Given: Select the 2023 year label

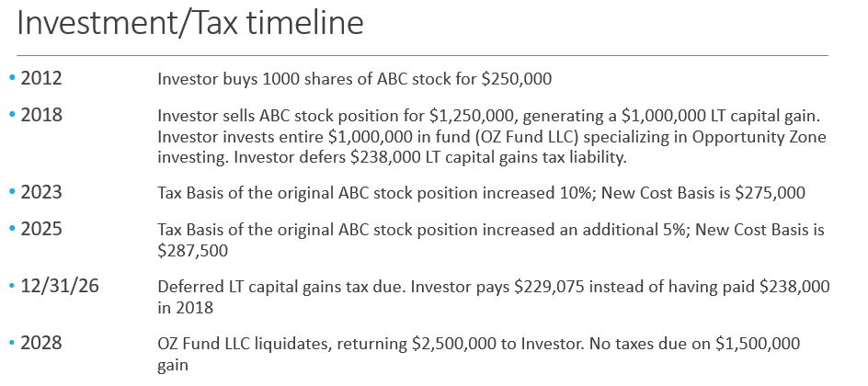Looking at the screenshot, I should [40, 193].
